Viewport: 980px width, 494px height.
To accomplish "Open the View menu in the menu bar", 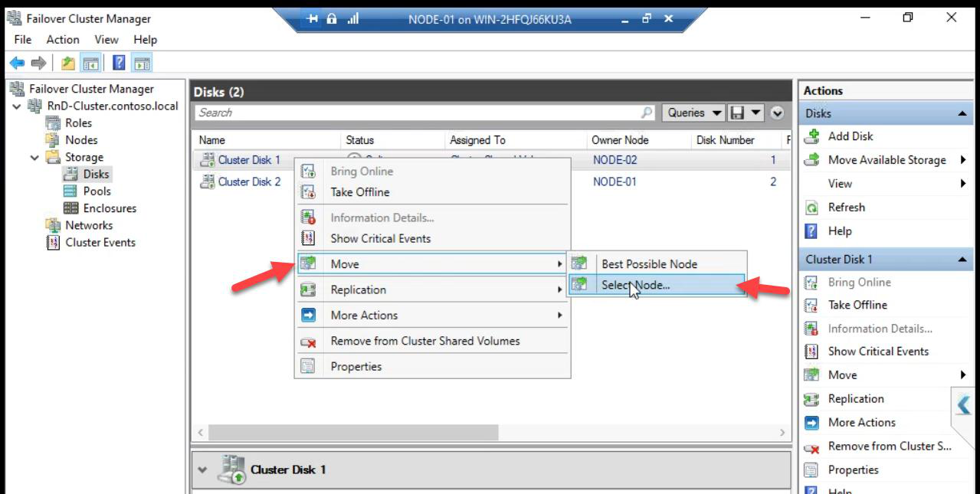I will coord(107,40).
